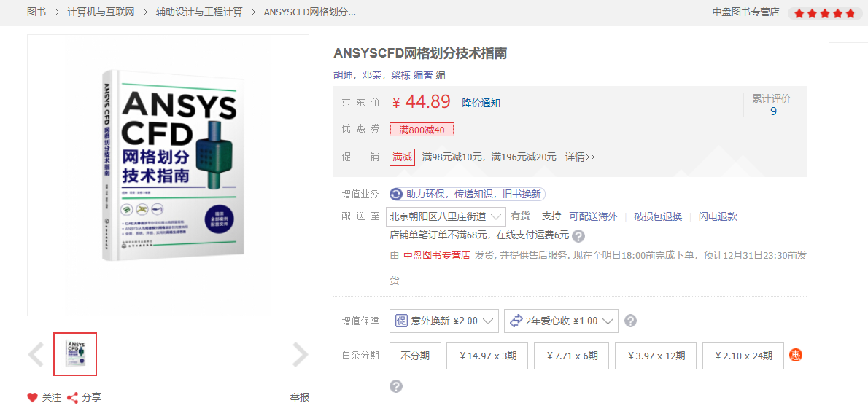
Task: Click author link 梁栋 编著
Action: pos(412,75)
